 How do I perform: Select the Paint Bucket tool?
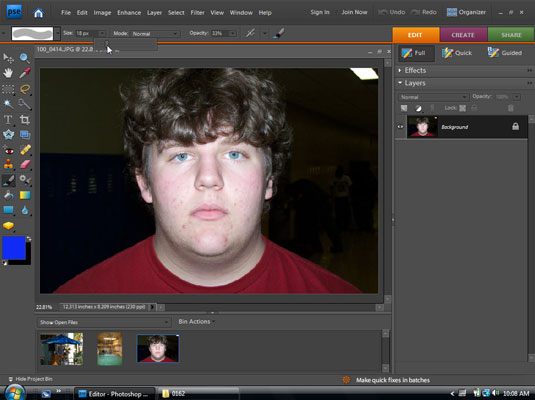coord(8,195)
